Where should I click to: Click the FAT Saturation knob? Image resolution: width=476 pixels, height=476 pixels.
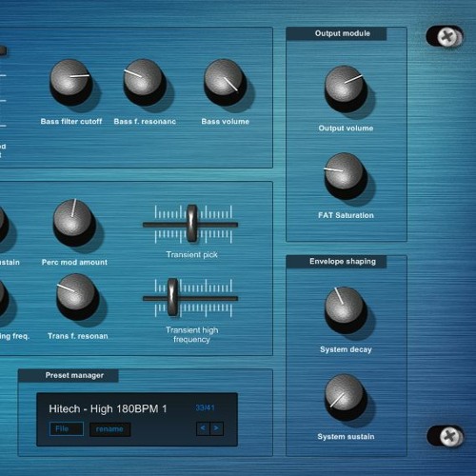click(x=346, y=176)
